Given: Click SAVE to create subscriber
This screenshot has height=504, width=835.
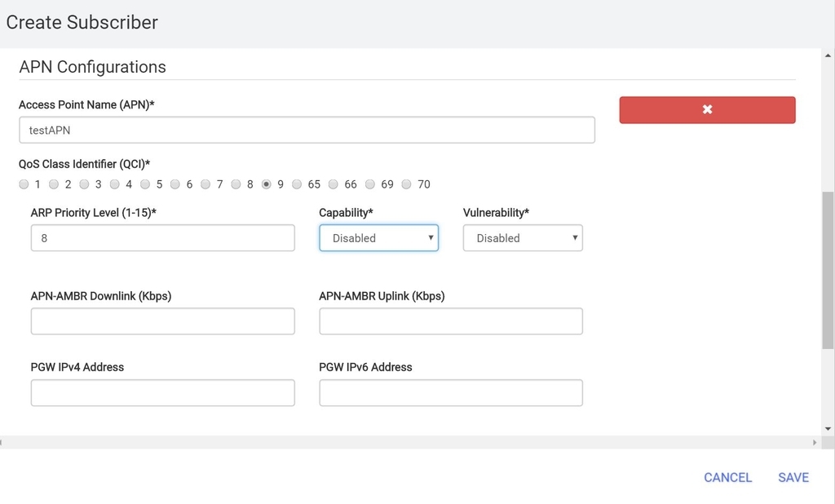Looking at the screenshot, I should point(793,478).
